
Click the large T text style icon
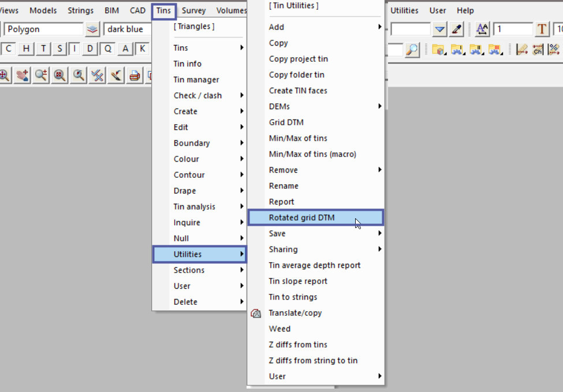[x=542, y=29]
